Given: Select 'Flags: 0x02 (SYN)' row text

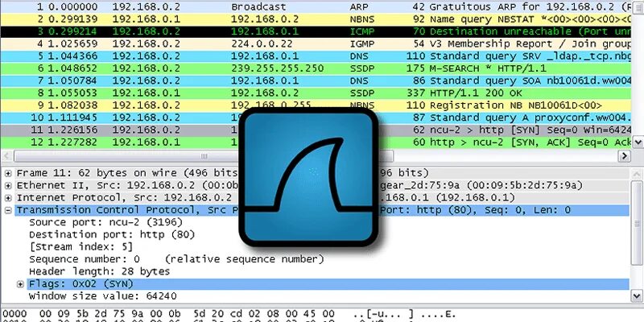Looking at the screenshot, I should (x=81, y=284).
